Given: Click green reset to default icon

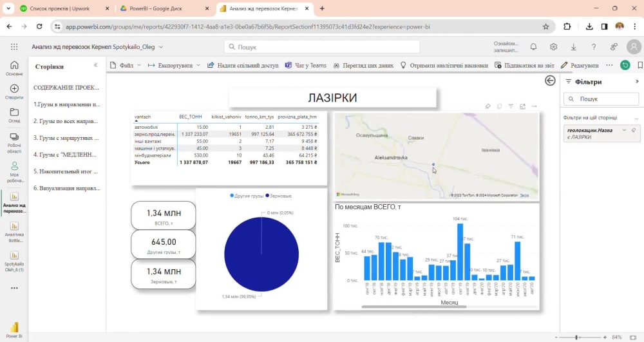Looking at the screenshot, I should [x=625, y=65].
